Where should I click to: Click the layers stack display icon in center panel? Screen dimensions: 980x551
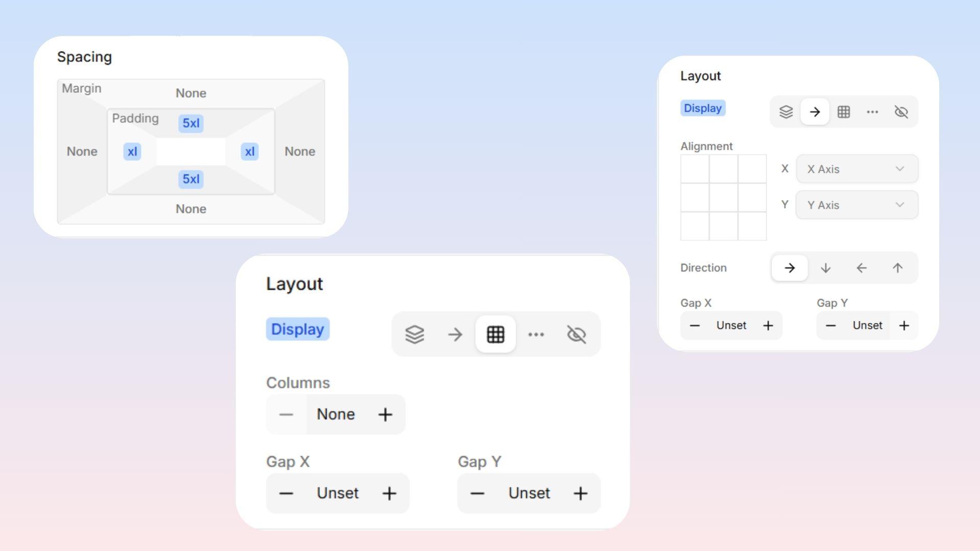pos(414,334)
